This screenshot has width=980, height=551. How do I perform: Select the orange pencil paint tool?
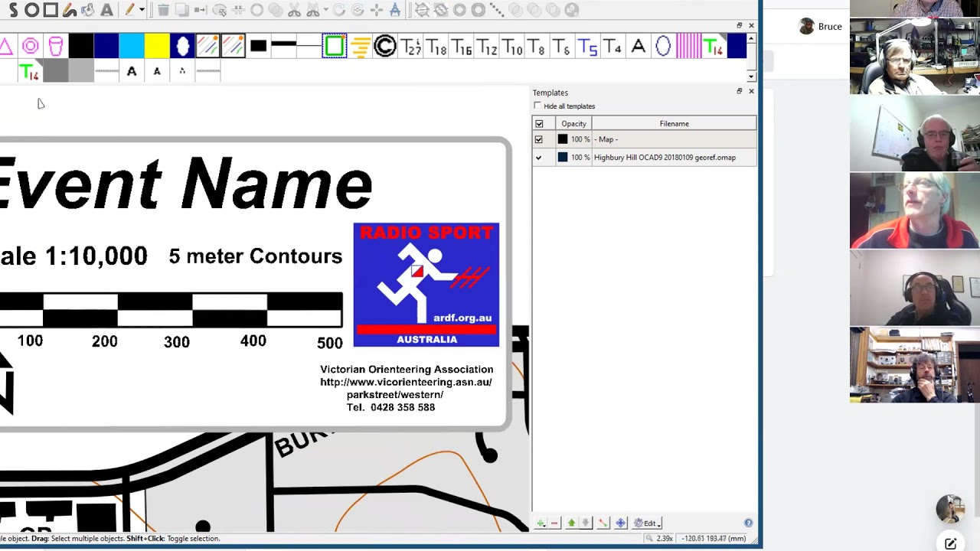tap(129, 10)
